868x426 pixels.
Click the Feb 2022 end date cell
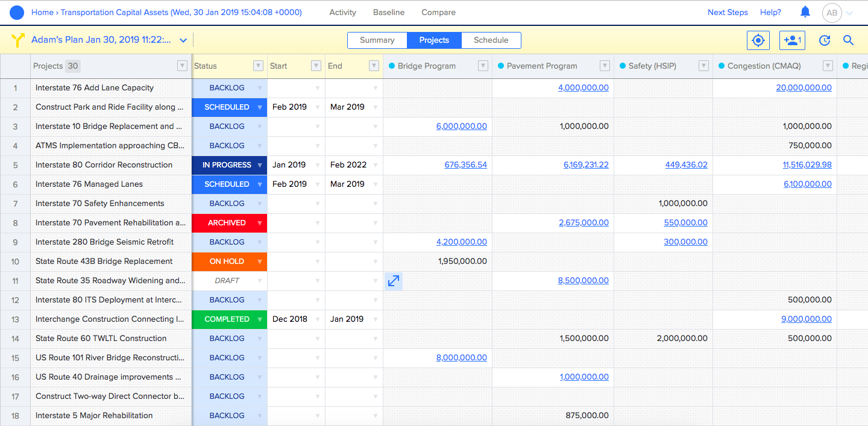click(354, 165)
